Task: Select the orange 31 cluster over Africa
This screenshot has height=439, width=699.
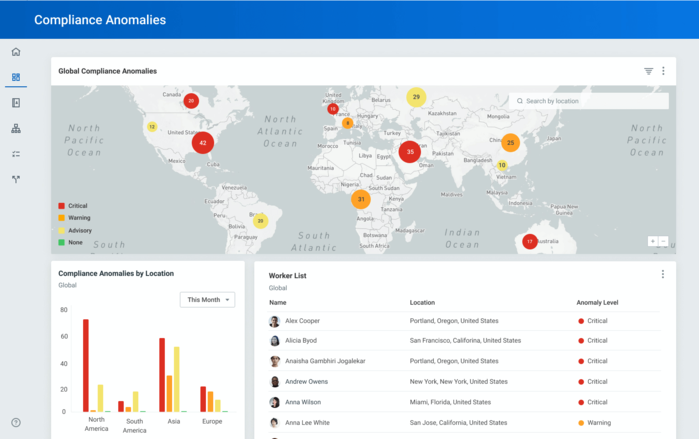Action: pyautogui.click(x=361, y=199)
